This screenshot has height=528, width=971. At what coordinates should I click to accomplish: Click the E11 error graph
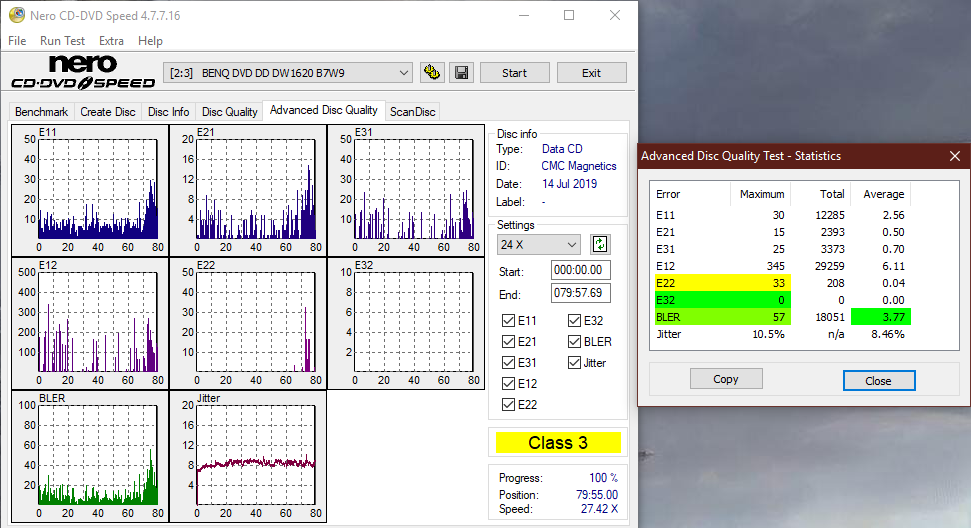90,191
